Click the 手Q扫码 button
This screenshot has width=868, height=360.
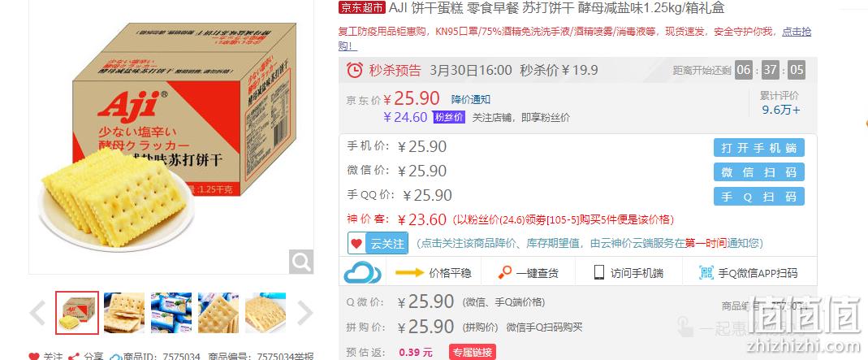[x=758, y=197]
